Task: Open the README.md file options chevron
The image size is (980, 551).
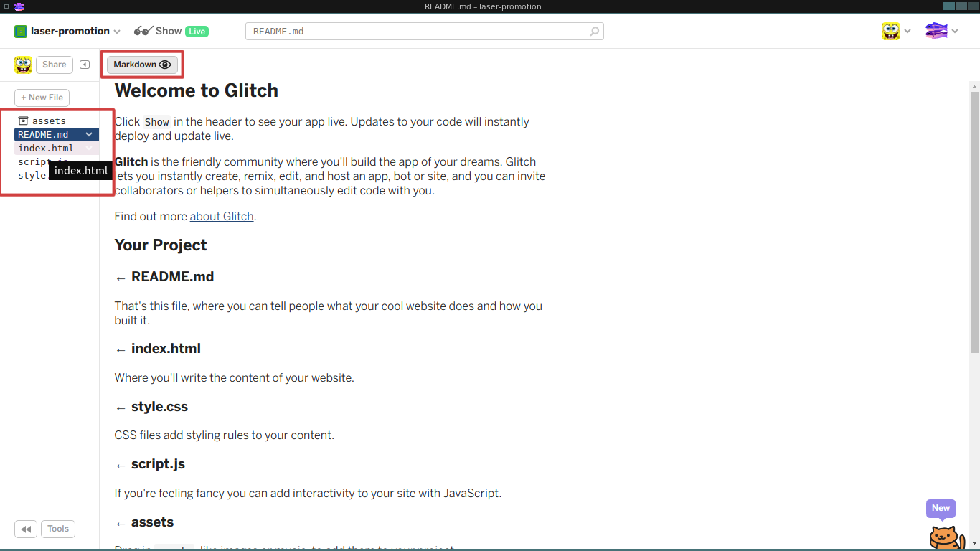Action: tap(89, 134)
